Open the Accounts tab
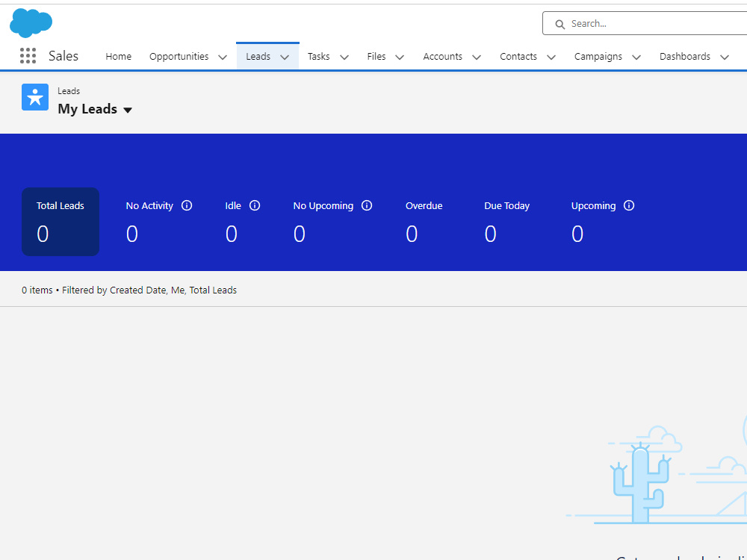The height and width of the screenshot is (560, 747). (442, 56)
